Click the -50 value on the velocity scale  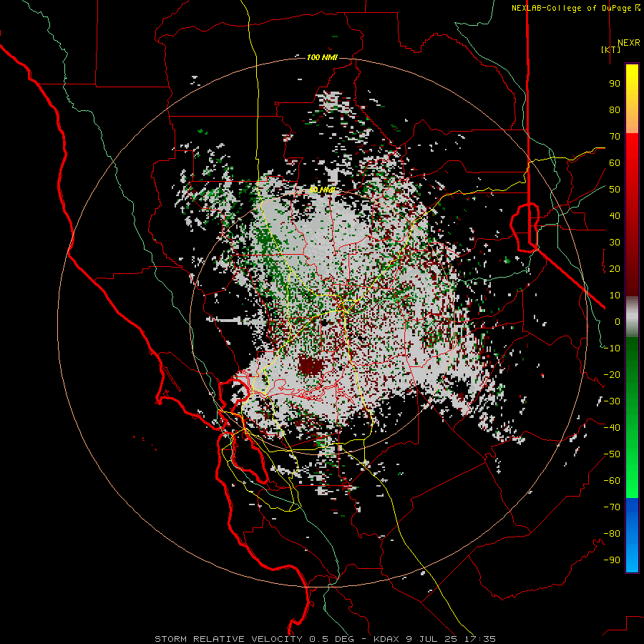(612, 454)
